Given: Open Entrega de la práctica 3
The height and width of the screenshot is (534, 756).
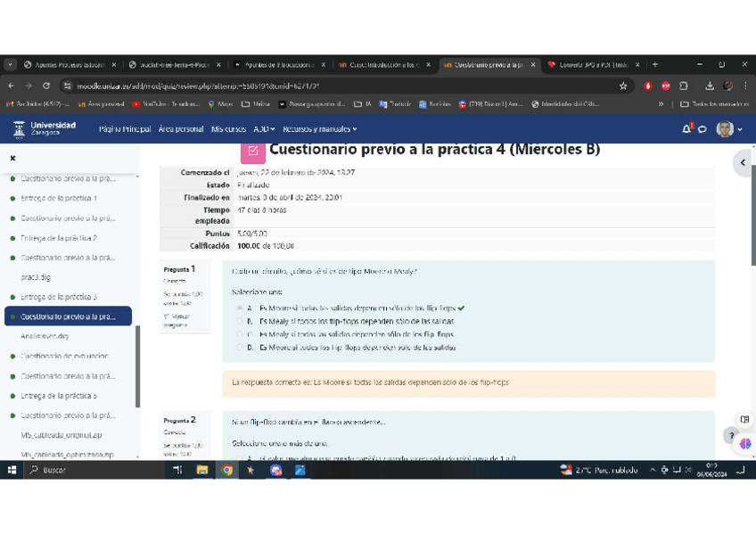Looking at the screenshot, I should pos(59,297).
